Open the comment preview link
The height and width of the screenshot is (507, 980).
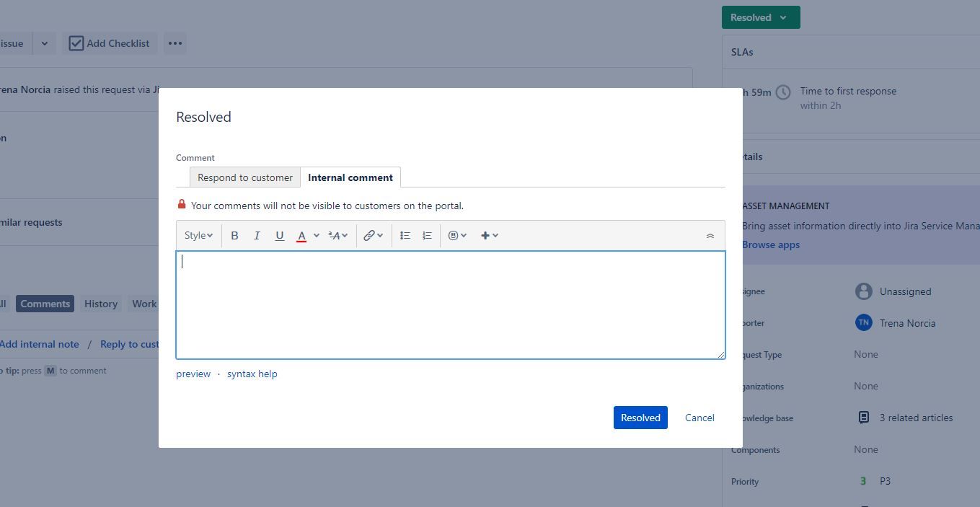pos(193,374)
